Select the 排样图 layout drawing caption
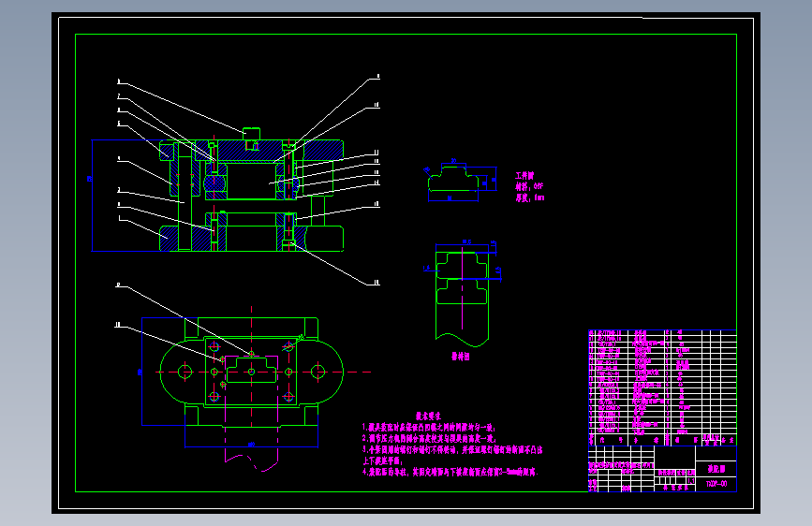Screen dimensions: 812x526 click(x=461, y=357)
